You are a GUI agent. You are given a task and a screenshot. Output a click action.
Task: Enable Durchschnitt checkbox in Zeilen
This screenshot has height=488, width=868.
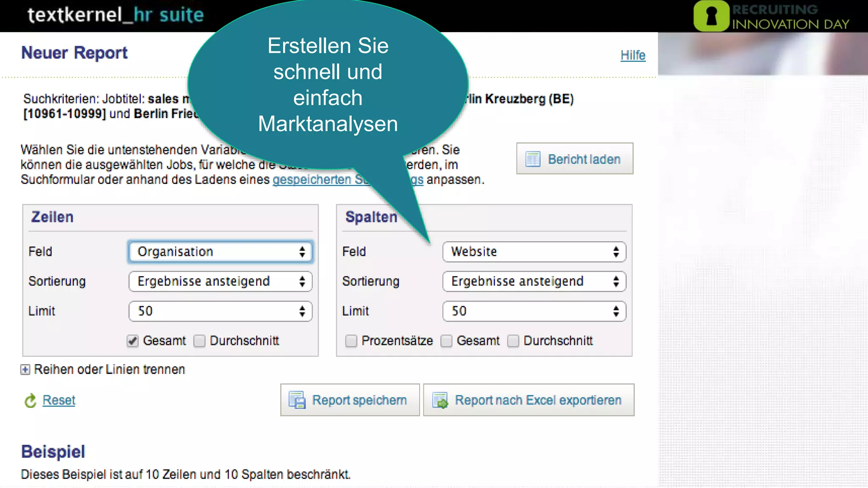199,341
